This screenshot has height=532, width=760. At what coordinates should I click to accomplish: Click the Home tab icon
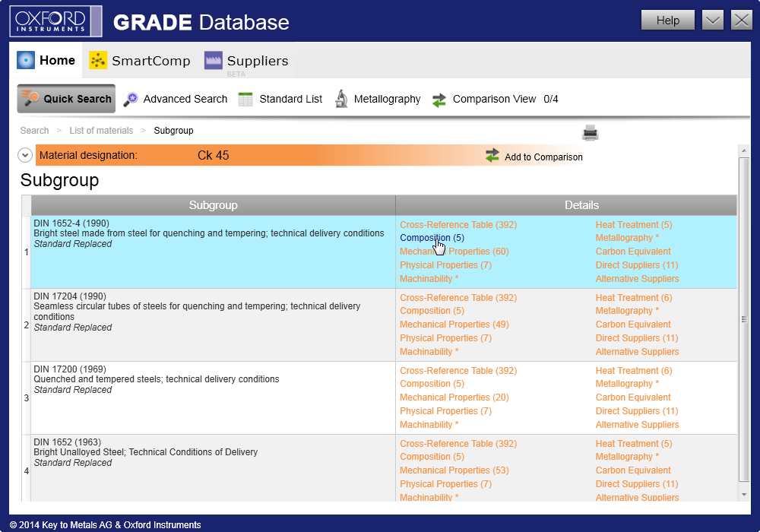[x=26, y=60]
